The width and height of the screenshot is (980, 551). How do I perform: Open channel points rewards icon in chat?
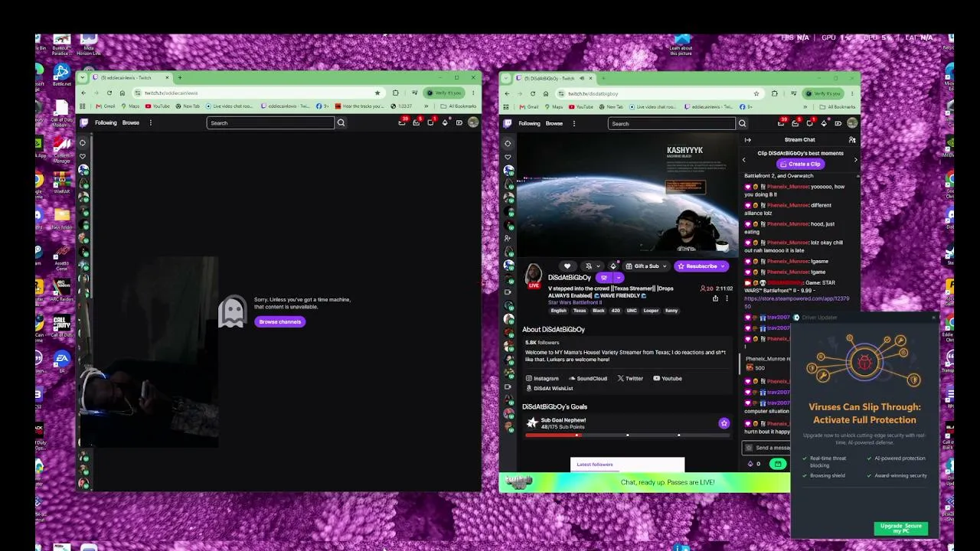tap(778, 464)
